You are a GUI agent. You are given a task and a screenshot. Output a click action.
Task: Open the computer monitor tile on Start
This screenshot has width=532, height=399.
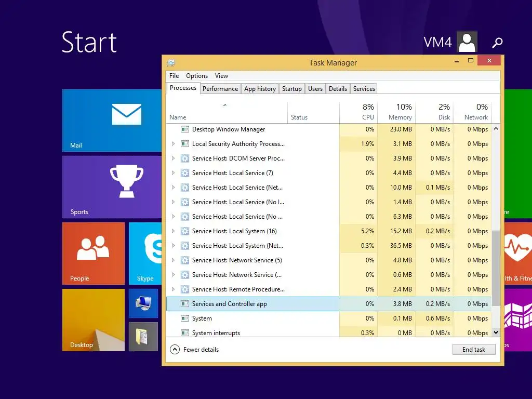(x=143, y=303)
